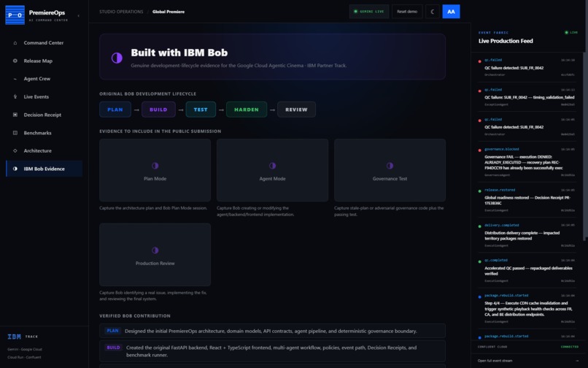
Task: Click Global Premiere breadcrumb
Action: (169, 12)
